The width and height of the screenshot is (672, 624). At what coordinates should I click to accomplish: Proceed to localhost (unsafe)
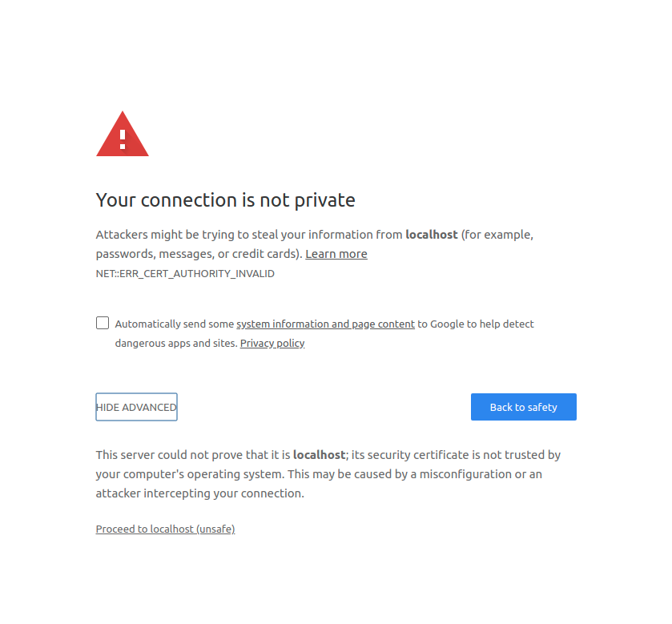tap(165, 529)
